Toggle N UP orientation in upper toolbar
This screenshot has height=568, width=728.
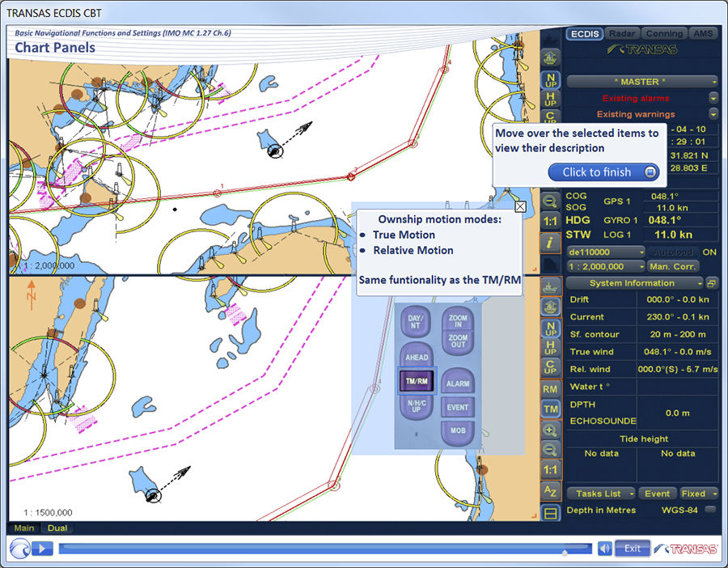[551, 80]
